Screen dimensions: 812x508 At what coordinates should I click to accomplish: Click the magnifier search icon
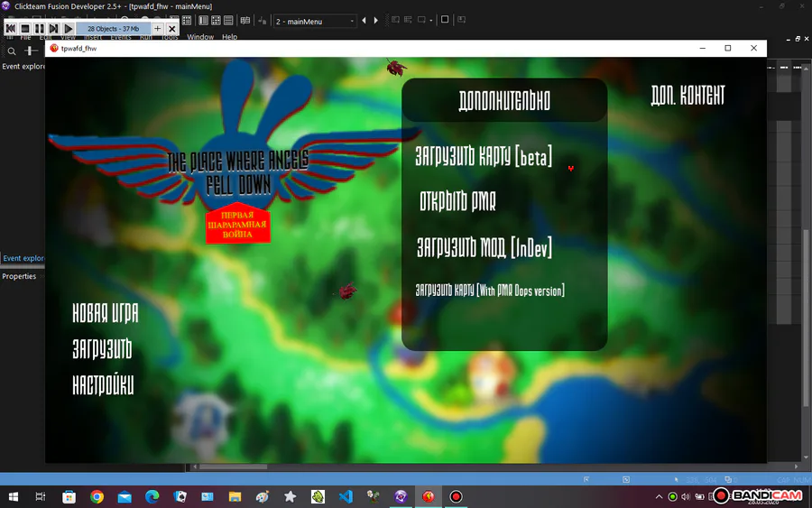pos(12,51)
